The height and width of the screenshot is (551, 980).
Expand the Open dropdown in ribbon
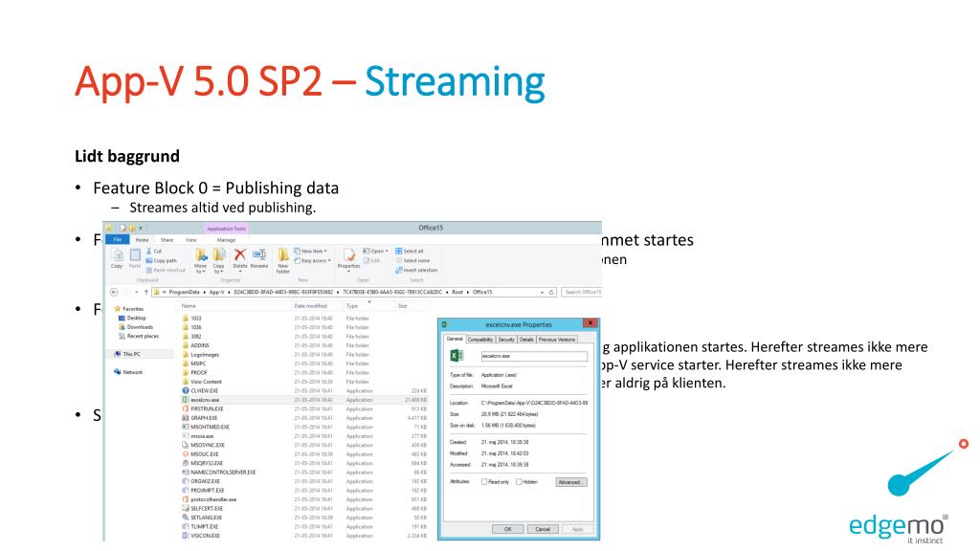pyautogui.click(x=375, y=252)
